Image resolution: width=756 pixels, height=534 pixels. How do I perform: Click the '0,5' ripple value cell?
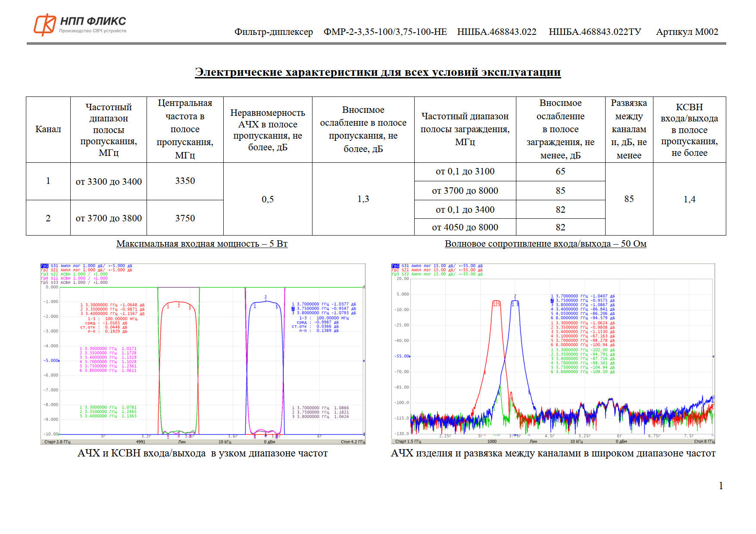tap(268, 199)
